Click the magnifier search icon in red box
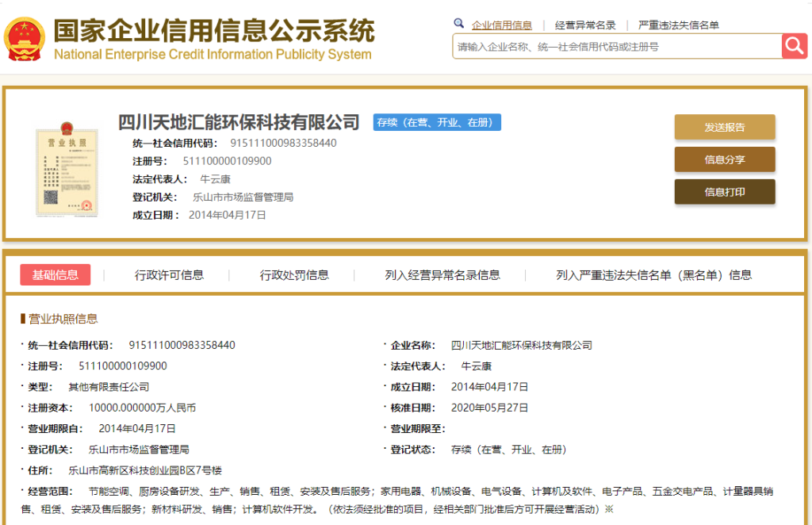 coord(794,46)
